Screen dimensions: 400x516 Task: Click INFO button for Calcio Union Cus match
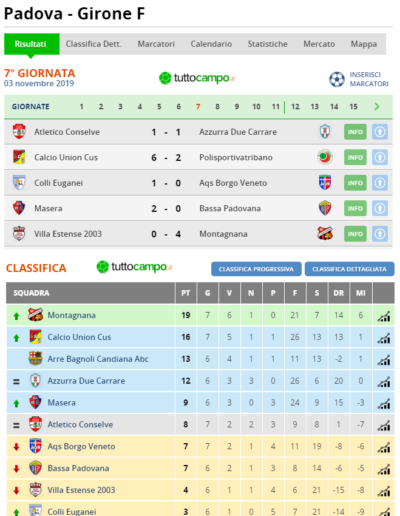pyautogui.click(x=355, y=157)
